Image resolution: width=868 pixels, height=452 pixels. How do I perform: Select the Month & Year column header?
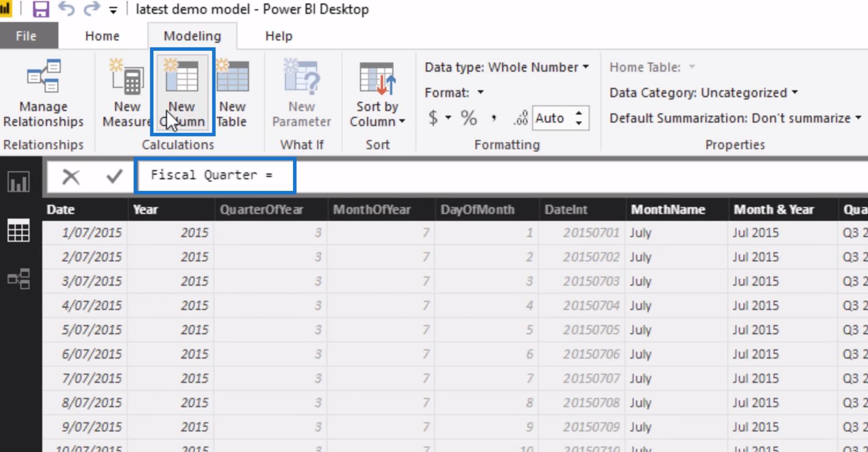tap(783, 209)
